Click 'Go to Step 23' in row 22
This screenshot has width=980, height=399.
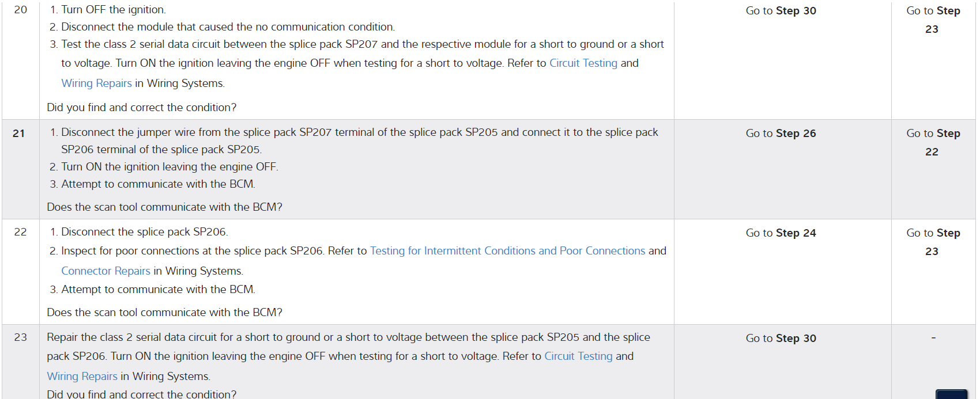coord(933,242)
